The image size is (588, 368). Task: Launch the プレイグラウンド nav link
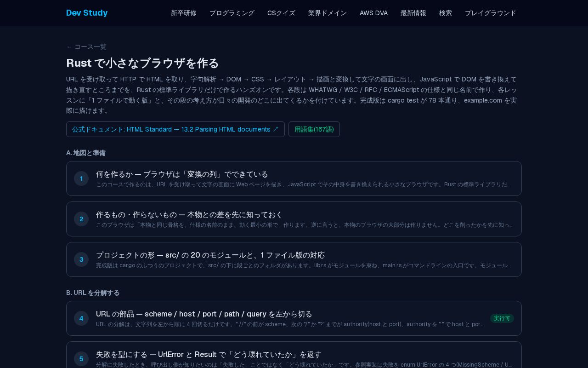[491, 13]
